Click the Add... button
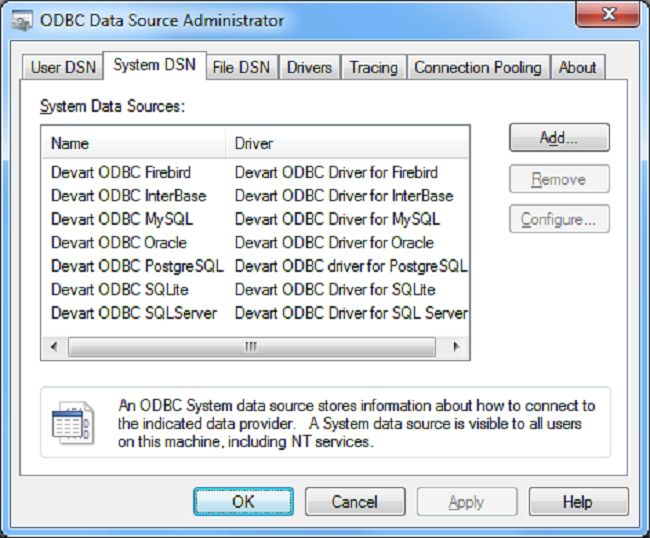The width and height of the screenshot is (650, 538). tap(559, 138)
